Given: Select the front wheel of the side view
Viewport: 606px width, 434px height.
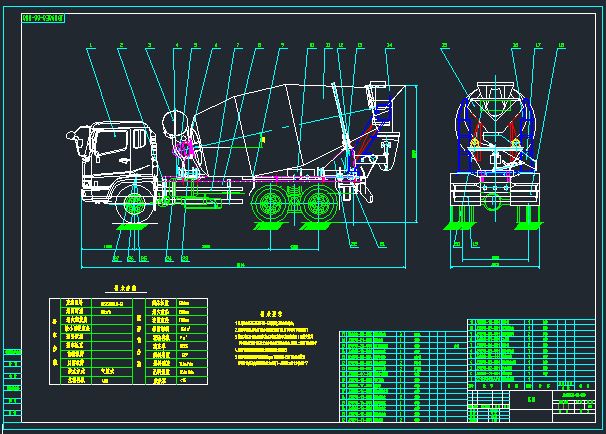Looking at the screenshot, I should [134, 204].
